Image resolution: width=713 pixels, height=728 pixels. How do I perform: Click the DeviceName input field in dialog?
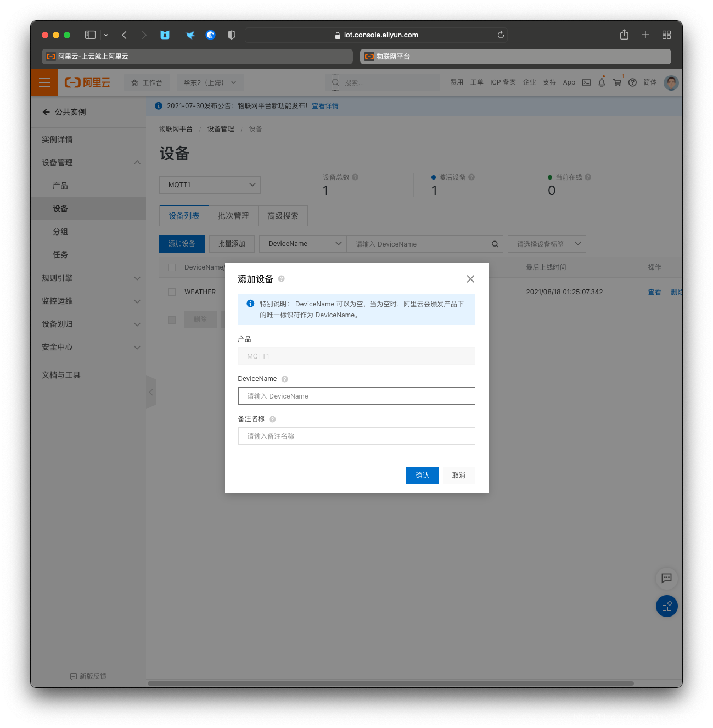tap(356, 396)
